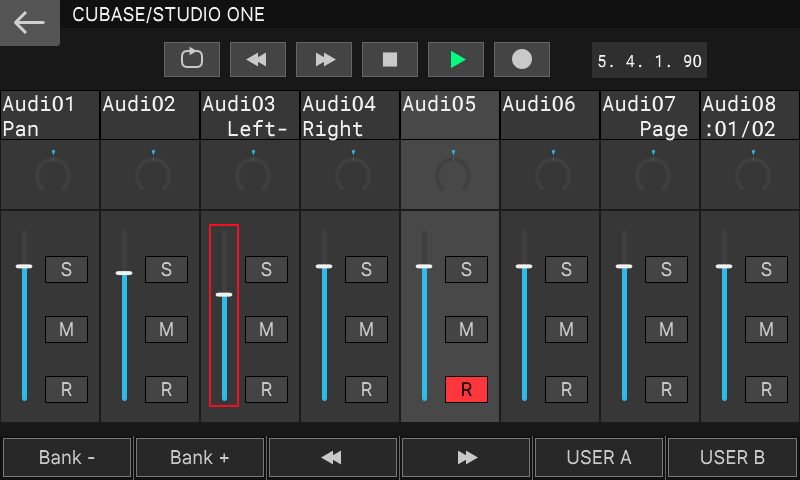Click the Audi02 volume fader

click(124, 315)
